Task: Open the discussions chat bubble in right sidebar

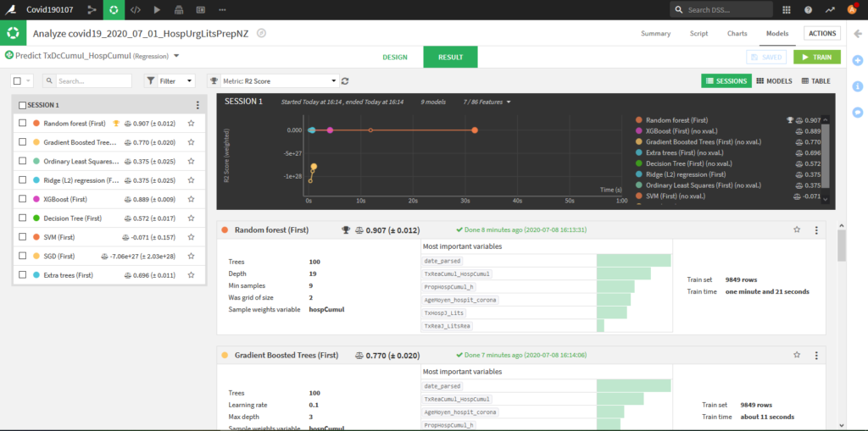Action: tap(858, 113)
